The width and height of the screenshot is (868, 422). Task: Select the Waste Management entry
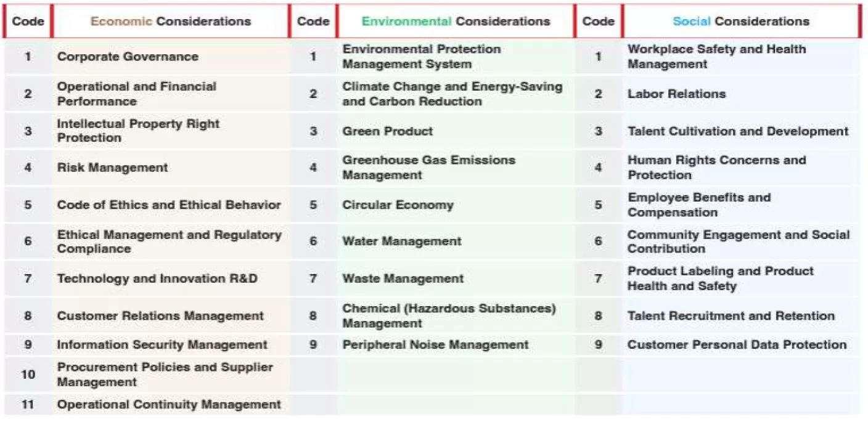(403, 278)
